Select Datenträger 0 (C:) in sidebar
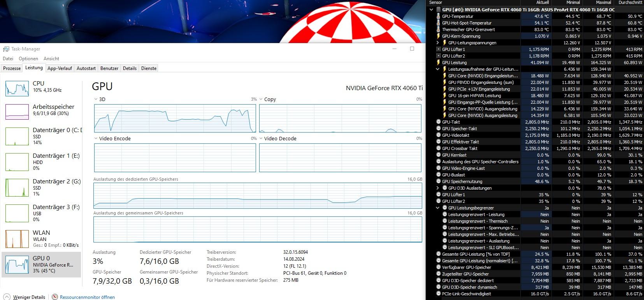This screenshot has width=644, height=300. tap(42, 136)
